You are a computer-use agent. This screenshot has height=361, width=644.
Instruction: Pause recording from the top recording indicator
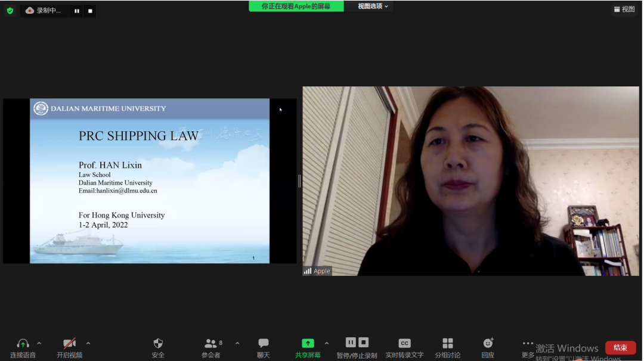[x=77, y=11]
